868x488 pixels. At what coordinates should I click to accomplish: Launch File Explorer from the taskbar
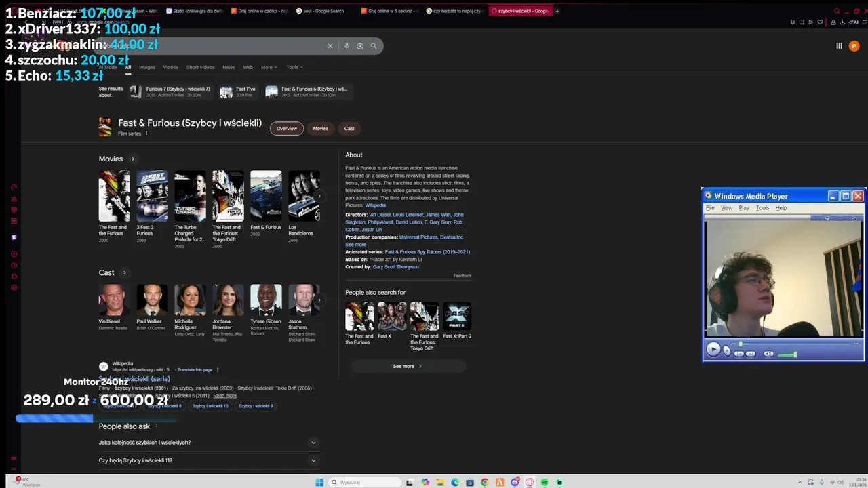(439, 482)
